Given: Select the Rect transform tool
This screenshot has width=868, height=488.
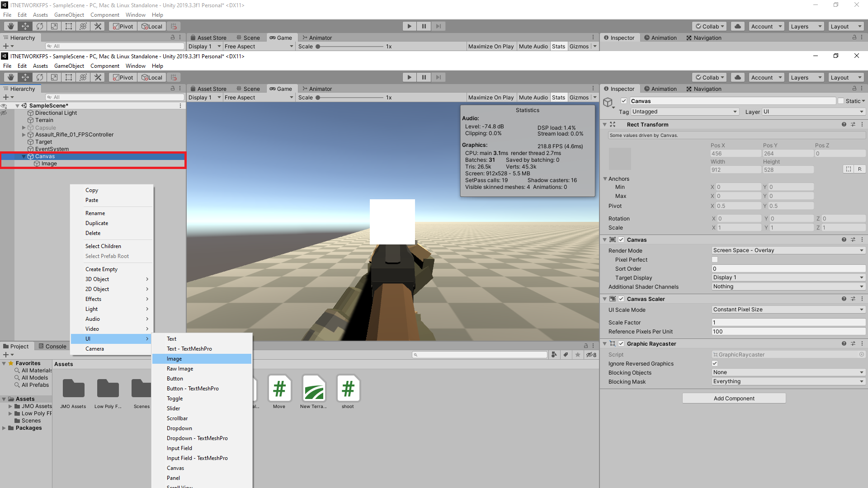Looking at the screenshot, I should pos(69,77).
